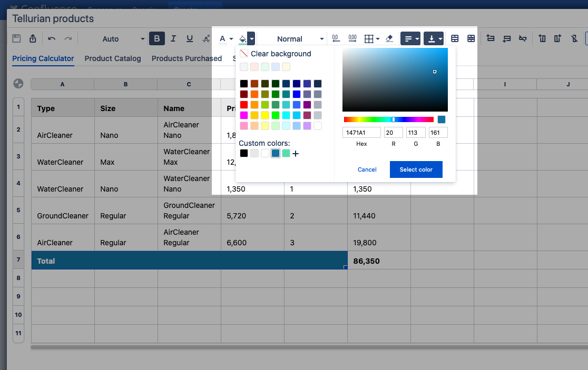Click the horizontal text alignment icon
Image resolution: width=588 pixels, height=370 pixels.
[408, 39]
